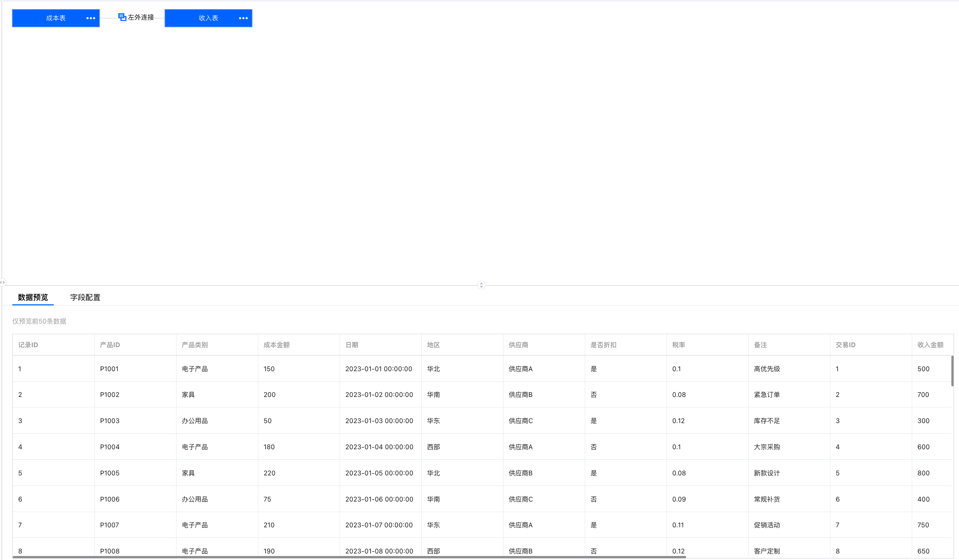This screenshot has width=959, height=560.
Task: Click the 记录ID column header
Action: (x=28, y=345)
